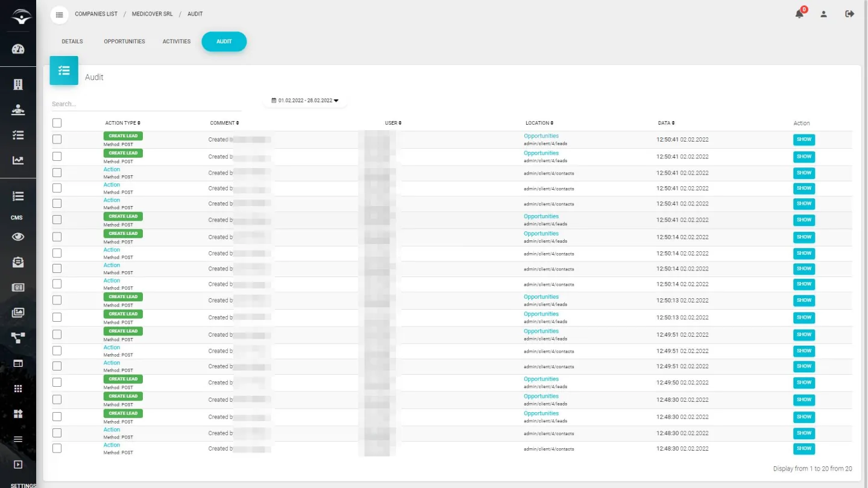Switch to the Details tab

(72, 42)
